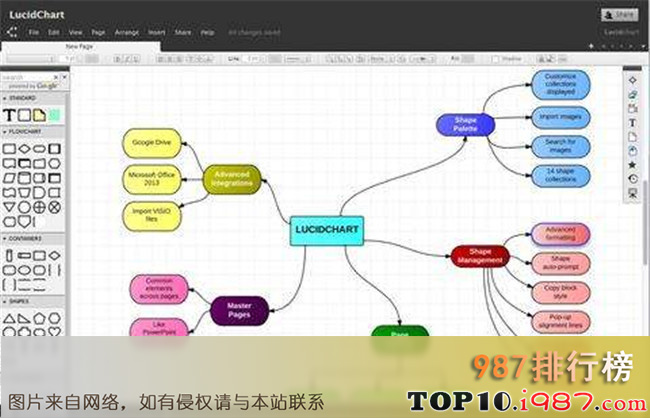Pick the flowchart hexagon preparation shape
Image resolution: width=650 pixels, height=418 pixels.
54,163
